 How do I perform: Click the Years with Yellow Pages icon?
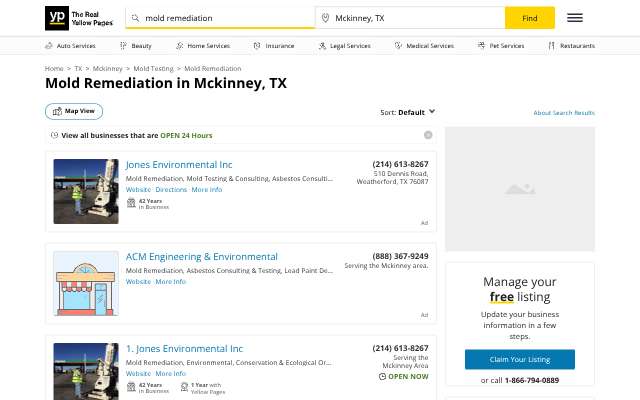184,387
